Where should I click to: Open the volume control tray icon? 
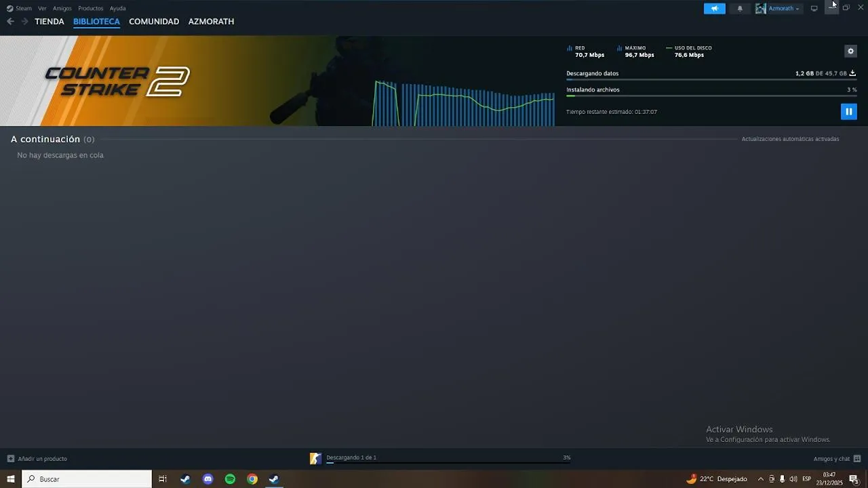point(793,479)
